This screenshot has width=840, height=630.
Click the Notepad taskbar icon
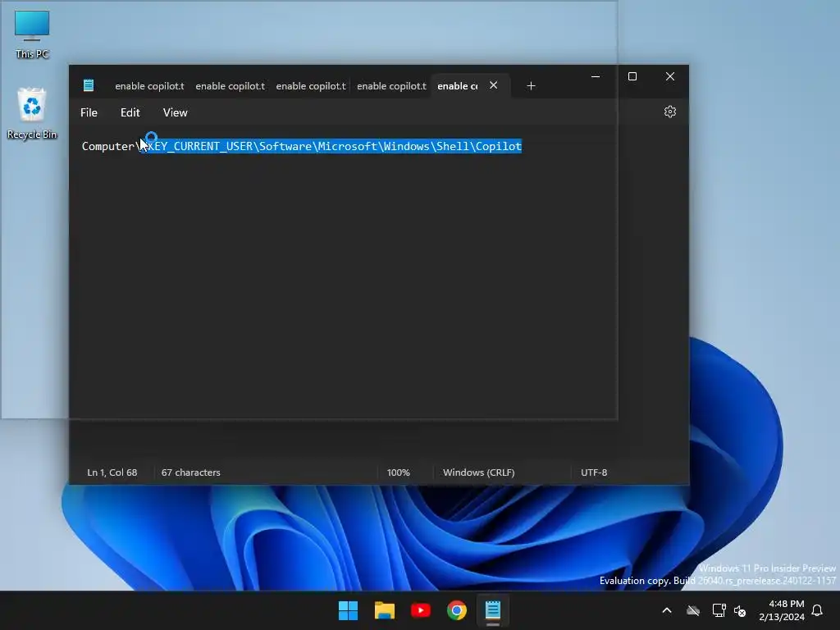493,610
